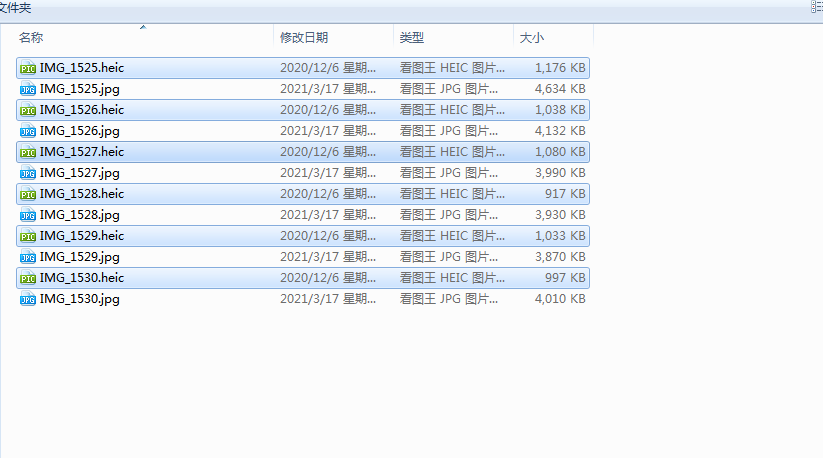Click the IMG_1529.jpg file icon
The width and height of the screenshot is (823, 458).
[28, 257]
